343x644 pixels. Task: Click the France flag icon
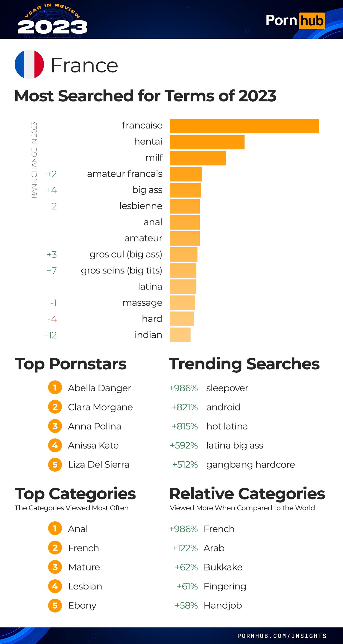coord(29,64)
